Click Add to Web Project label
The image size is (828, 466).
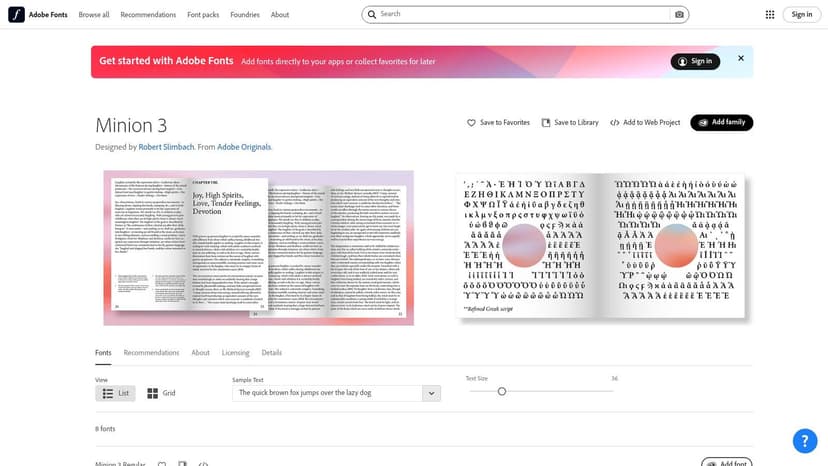(x=652, y=123)
